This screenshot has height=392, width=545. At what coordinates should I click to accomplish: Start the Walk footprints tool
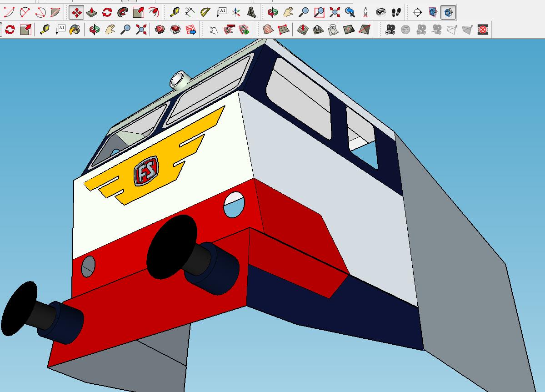tap(396, 12)
